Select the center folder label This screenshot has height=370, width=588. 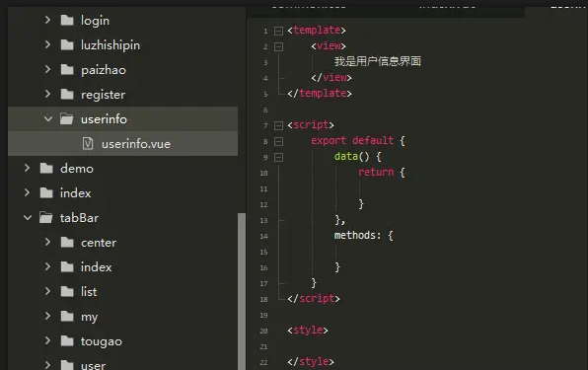99,243
